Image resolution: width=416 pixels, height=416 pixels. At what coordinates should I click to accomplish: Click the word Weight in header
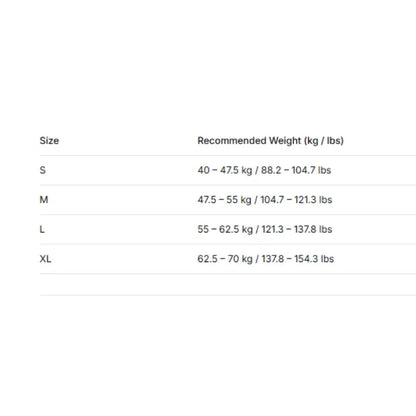pyautogui.click(x=285, y=141)
